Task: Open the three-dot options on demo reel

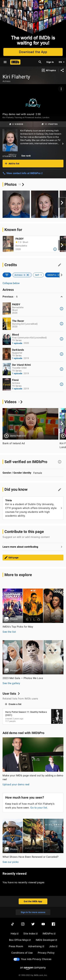Action: (x=61, y=89)
